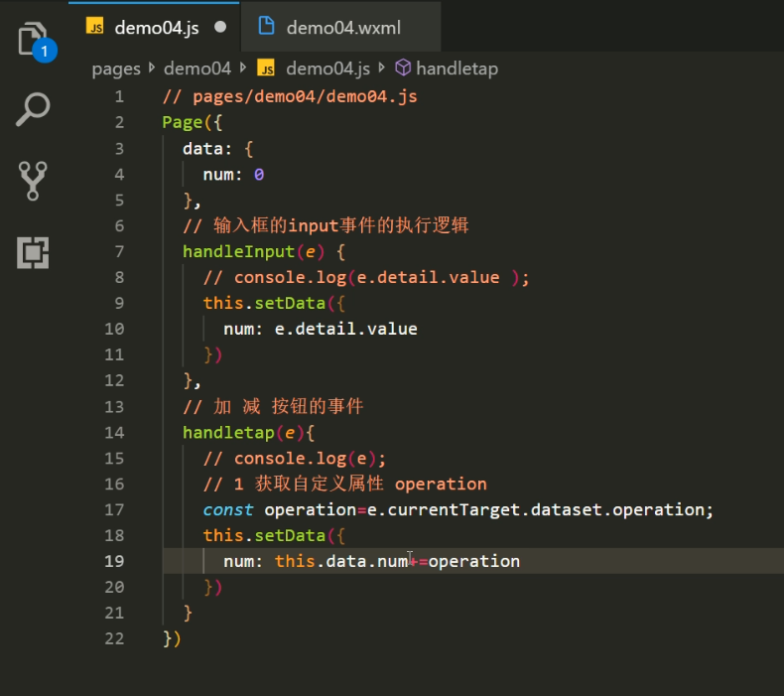Click 'e.currentTarget.dataset.operation;' on line 17
The image size is (784, 696).
[540, 510]
